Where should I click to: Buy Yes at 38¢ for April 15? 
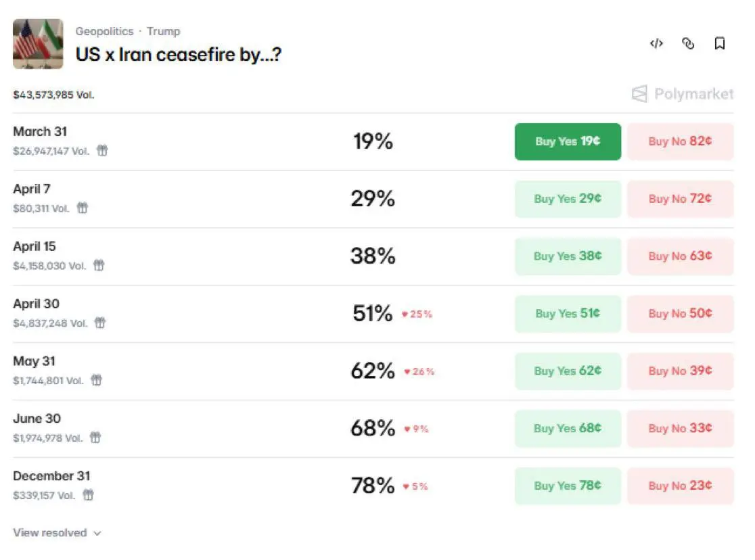pyautogui.click(x=568, y=256)
